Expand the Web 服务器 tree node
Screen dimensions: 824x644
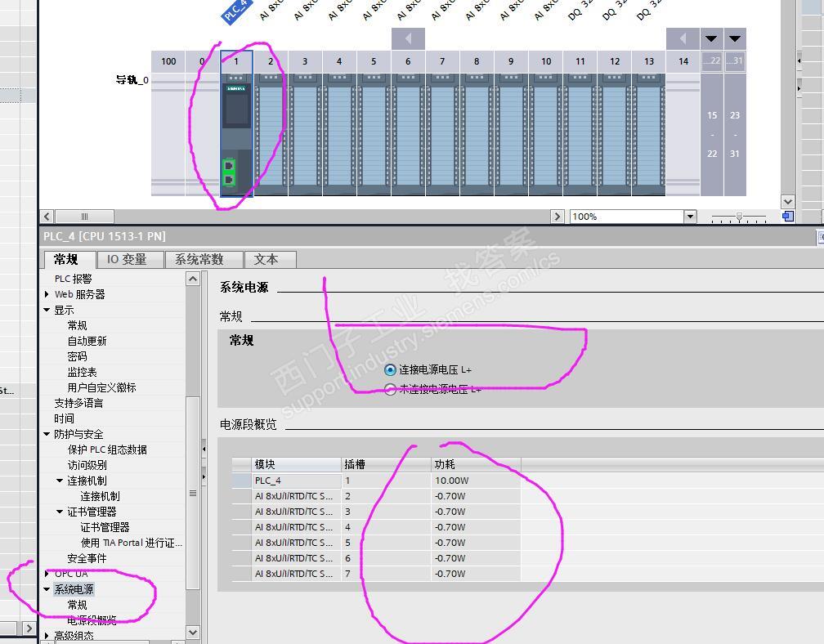click(x=47, y=294)
